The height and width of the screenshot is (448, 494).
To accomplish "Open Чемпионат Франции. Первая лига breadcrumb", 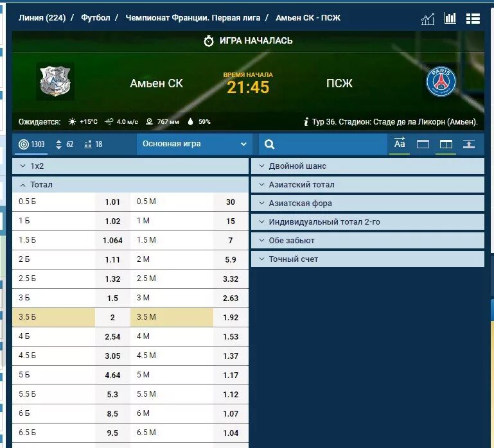I will tap(193, 17).
